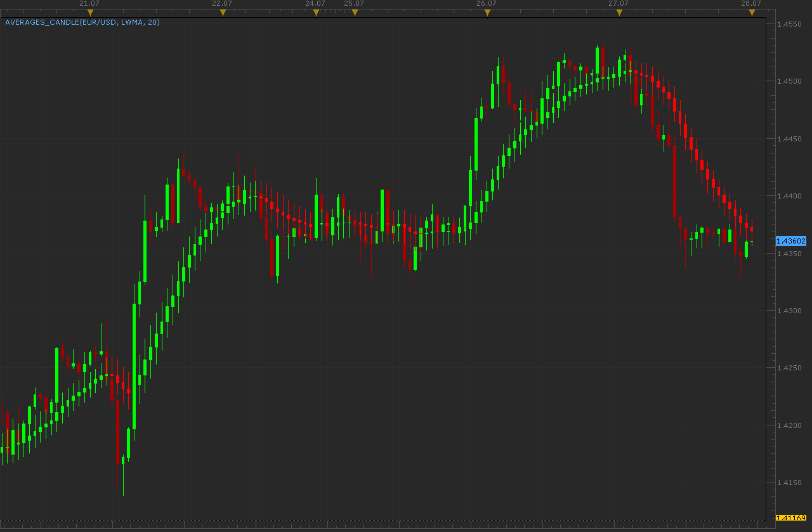
Task: Click the blue current price tag 1.43602
Action: click(x=791, y=241)
